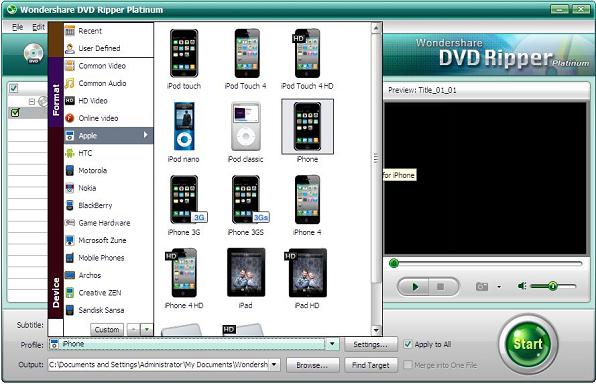Choose the iPod Touch 4 profile
Image resolution: width=596 pixels, height=384 pixels.
tap(247, 53)
